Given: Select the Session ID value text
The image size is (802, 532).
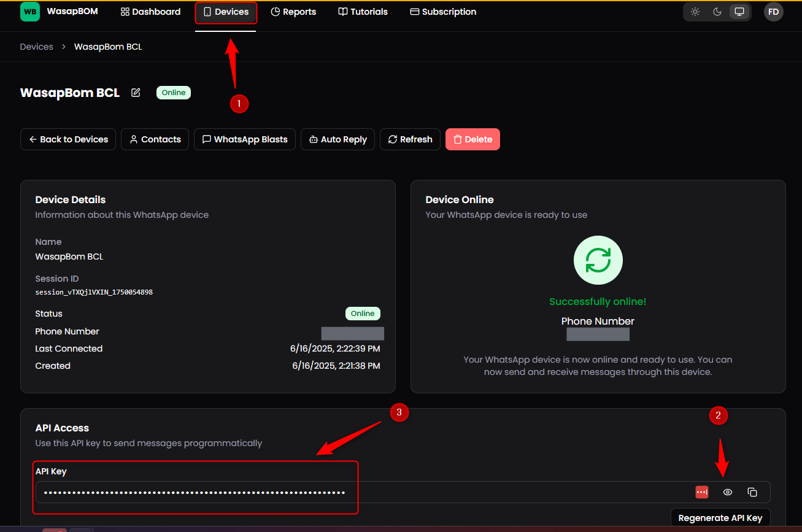Looking at the screenshot, I should [x=94, y=293].
